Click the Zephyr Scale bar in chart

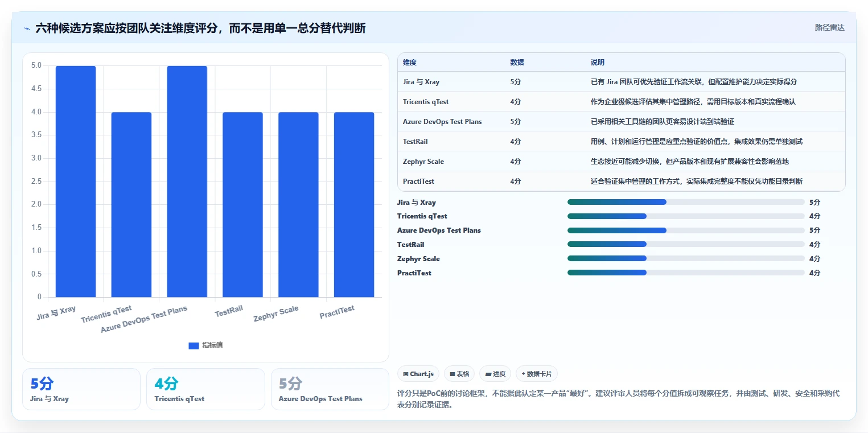(298, 205)
